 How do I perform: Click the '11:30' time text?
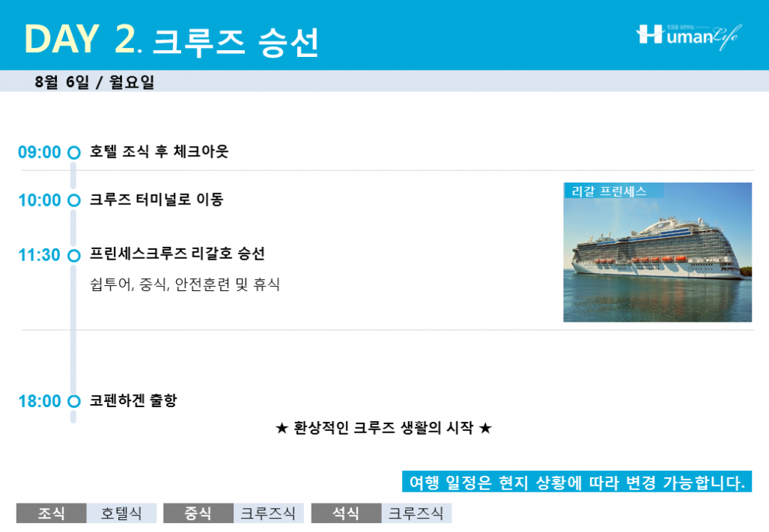coord(40,255)
